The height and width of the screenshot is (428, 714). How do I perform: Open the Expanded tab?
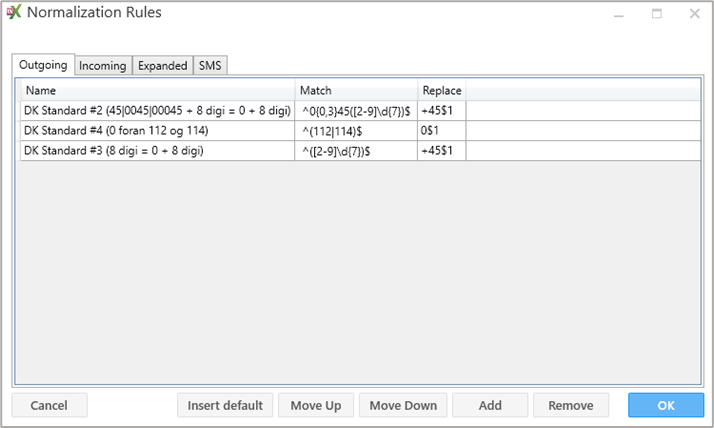click(x=163, y=66)
